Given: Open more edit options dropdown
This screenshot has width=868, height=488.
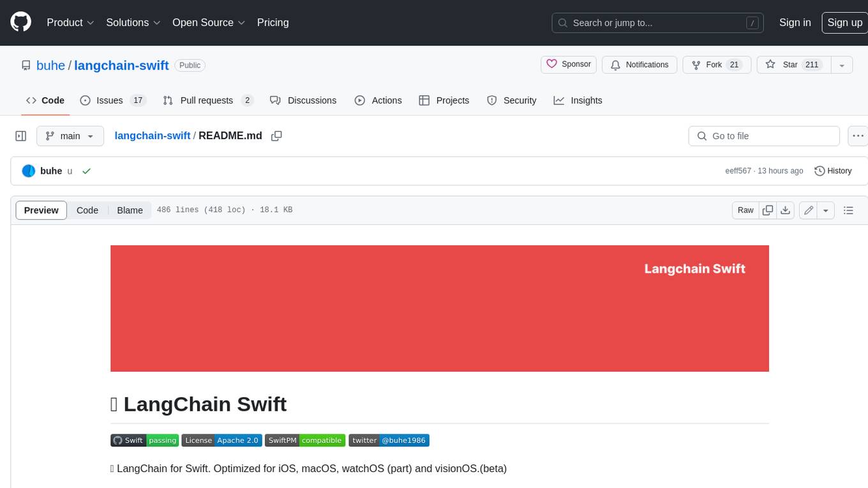Looking at the screenshot, I should [826, 210].
